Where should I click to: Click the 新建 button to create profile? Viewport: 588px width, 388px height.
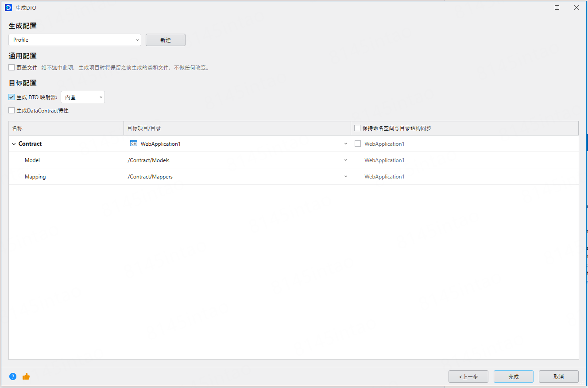click(166, 40)
